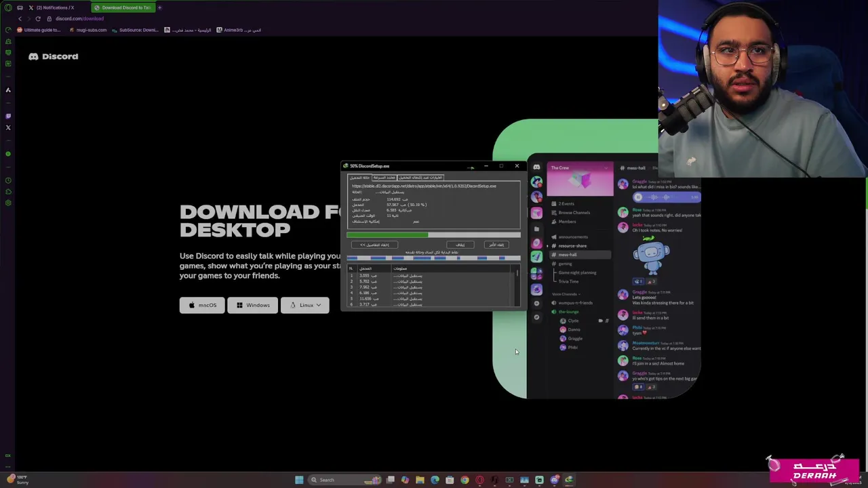
Task: Open the Opera menu logo icon
Action: 8,7
